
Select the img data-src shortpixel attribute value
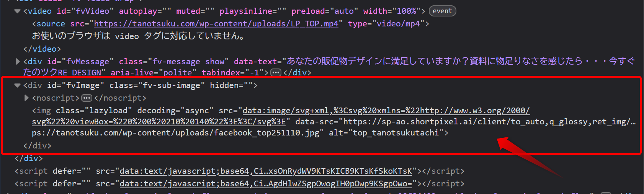486,122
